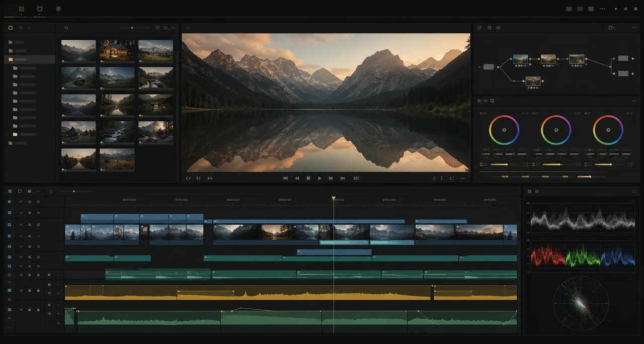
Task: Open the node panel dropdown beside the three dots
Action: (x=612, y=28)
